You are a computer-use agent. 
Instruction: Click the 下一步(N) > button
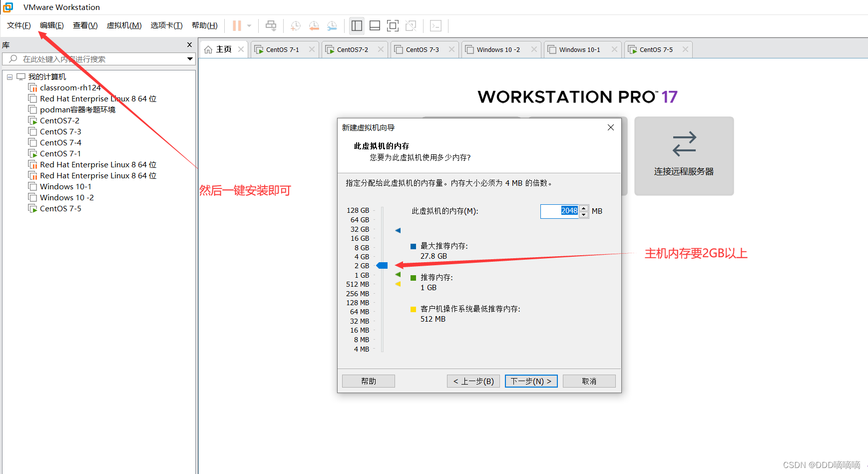[531, 381]
